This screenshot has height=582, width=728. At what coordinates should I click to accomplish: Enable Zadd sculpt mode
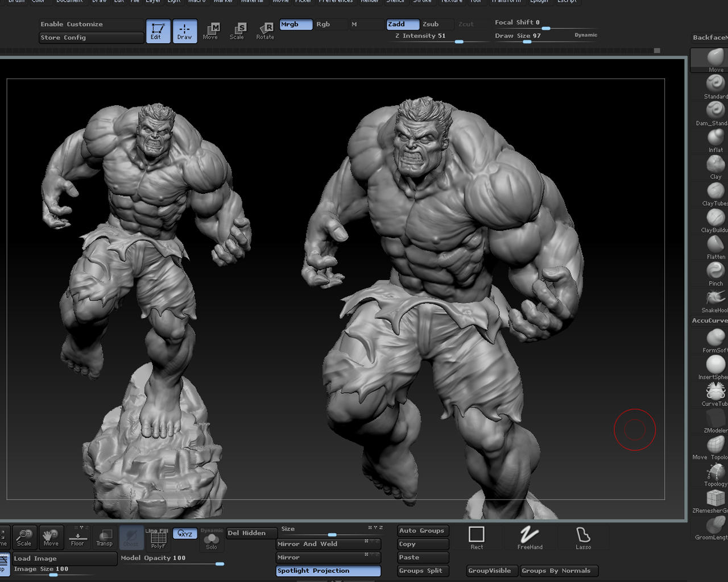[403, 24]
